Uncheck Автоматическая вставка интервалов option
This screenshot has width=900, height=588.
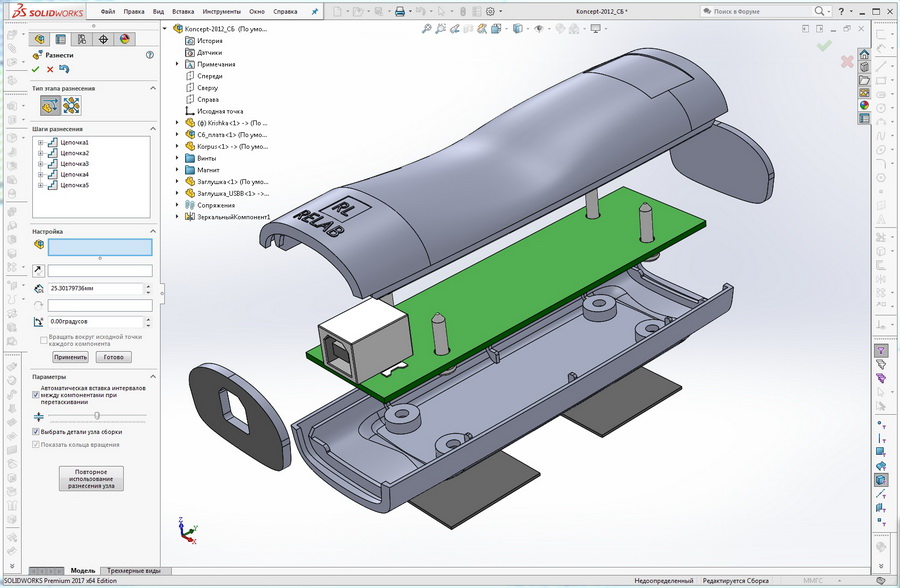point(36,396)
